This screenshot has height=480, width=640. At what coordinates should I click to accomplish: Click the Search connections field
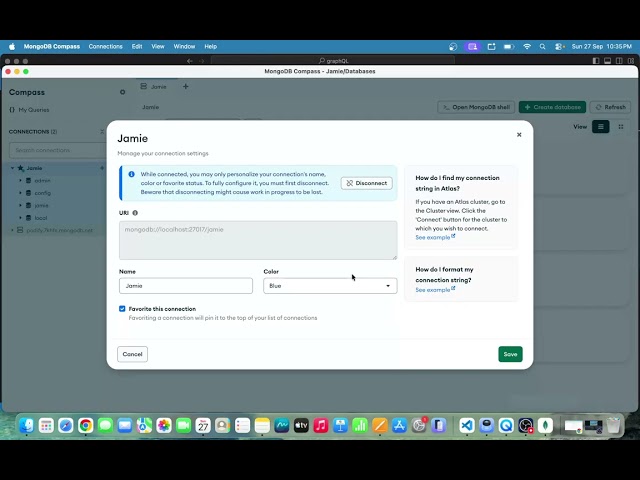click(57, 150)
